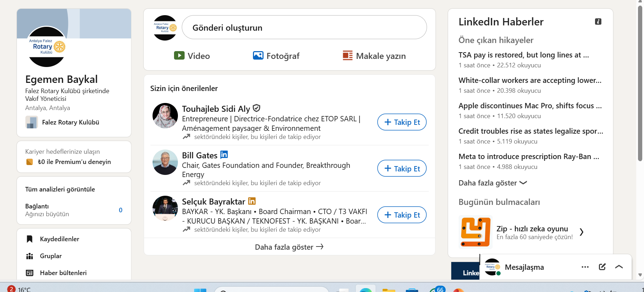This screenshot has width=644, height=292.
Task: Expand the Mesajlaşma panel chevron
Action: (x=619, y=267)
